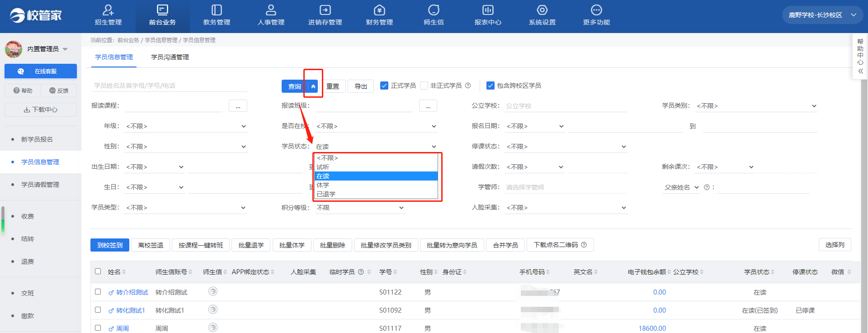The image size is (868, 333).
Task: Open the 师生信 module icon
Action: point(434,10)
